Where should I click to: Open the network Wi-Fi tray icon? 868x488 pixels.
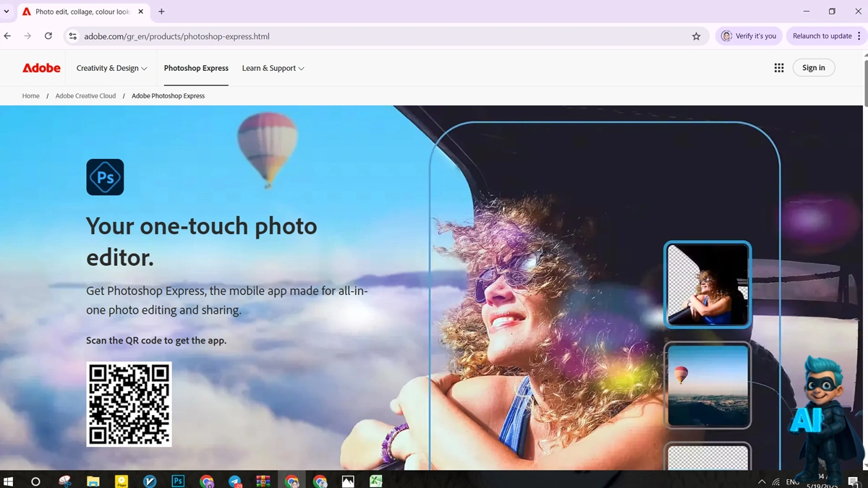(776, 482)
